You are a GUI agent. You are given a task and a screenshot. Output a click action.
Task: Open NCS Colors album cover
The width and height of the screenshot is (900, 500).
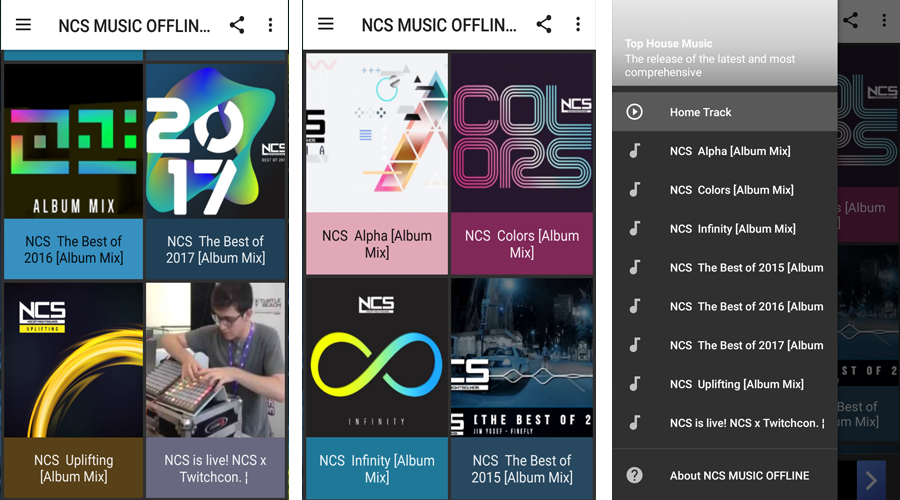coord(522,133)
